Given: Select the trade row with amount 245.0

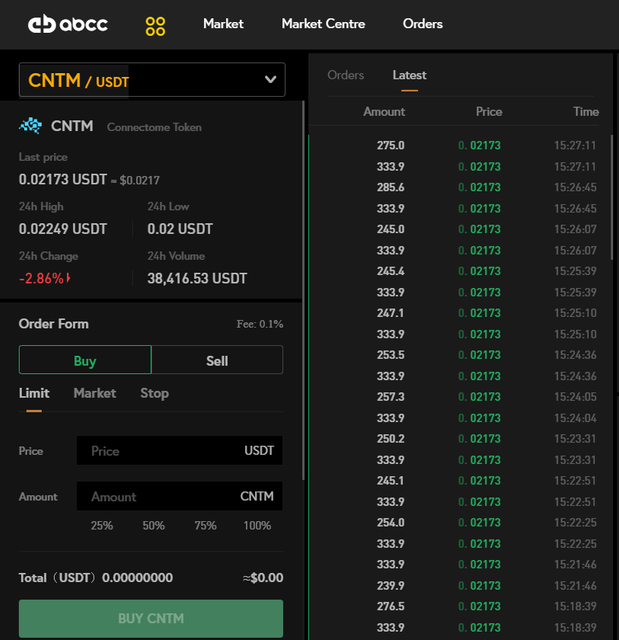Looking at the screenshot, I should [x=460, y=229].
